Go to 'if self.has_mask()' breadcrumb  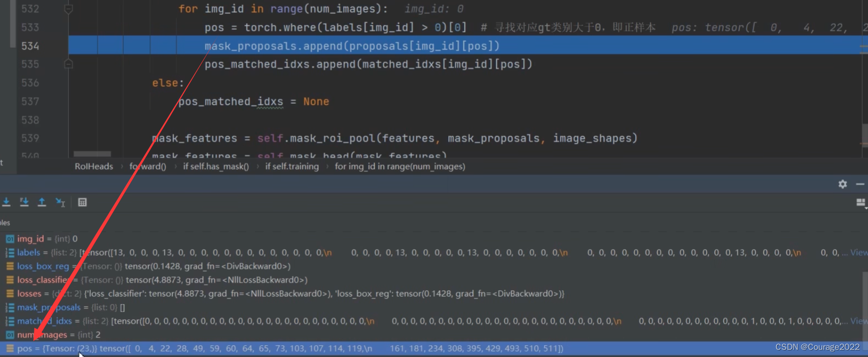pyautogui.click(x=216, y=166)
